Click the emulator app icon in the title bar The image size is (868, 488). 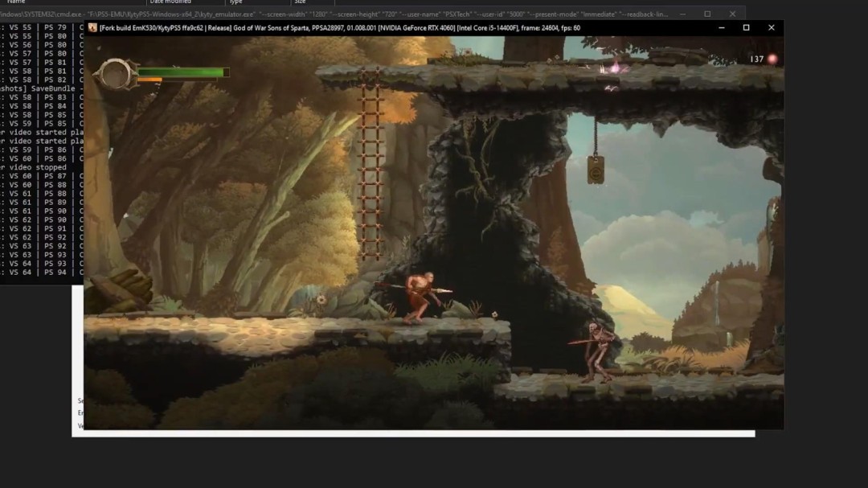92,27
